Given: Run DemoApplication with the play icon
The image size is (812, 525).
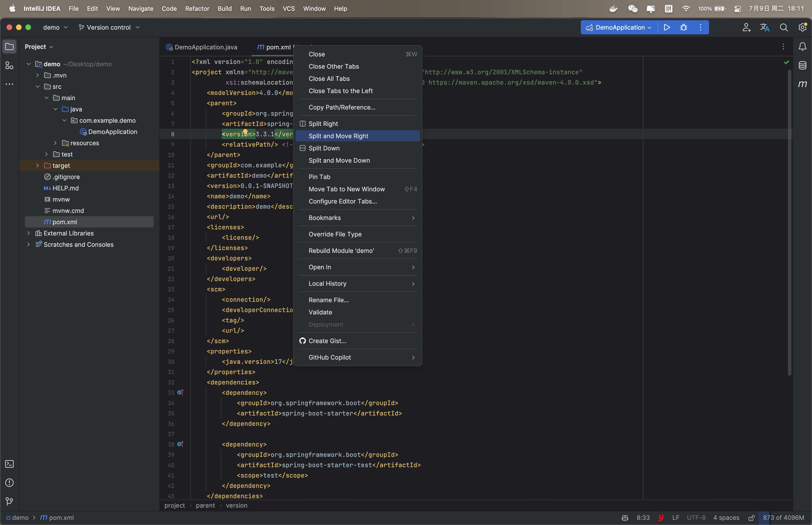Looking at the screenshot, I should click(667, 27).
